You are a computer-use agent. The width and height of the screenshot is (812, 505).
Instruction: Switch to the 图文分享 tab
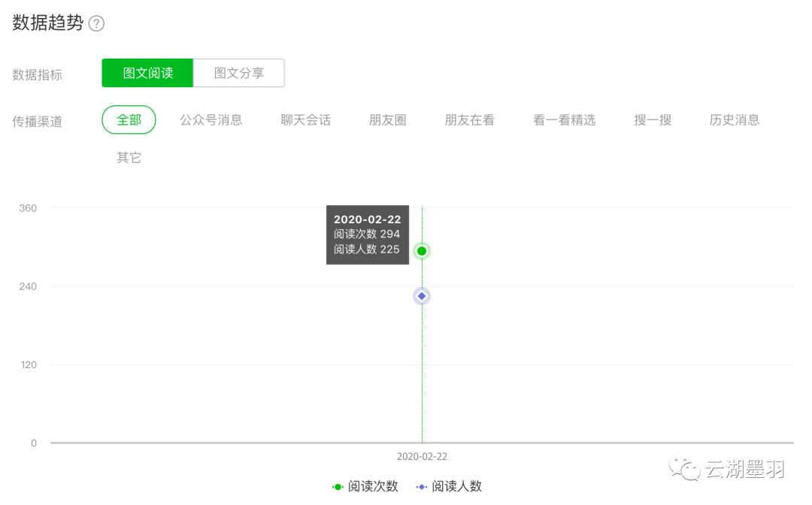tap(239, 72)
